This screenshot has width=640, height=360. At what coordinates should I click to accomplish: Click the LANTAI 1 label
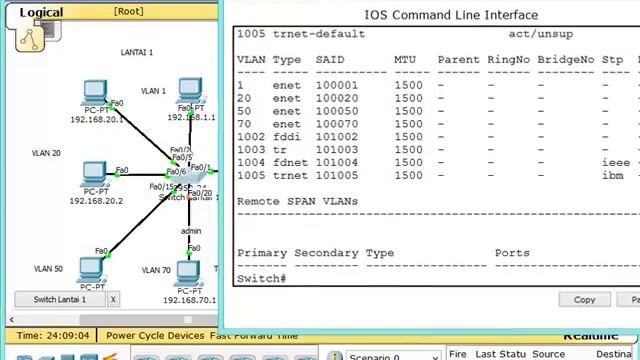pos(137,52)
